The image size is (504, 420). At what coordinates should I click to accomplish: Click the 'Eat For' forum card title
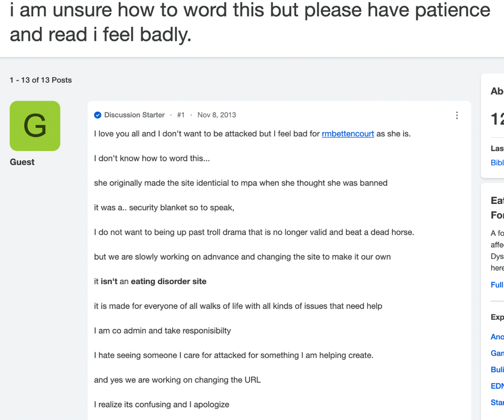(497, 207)
